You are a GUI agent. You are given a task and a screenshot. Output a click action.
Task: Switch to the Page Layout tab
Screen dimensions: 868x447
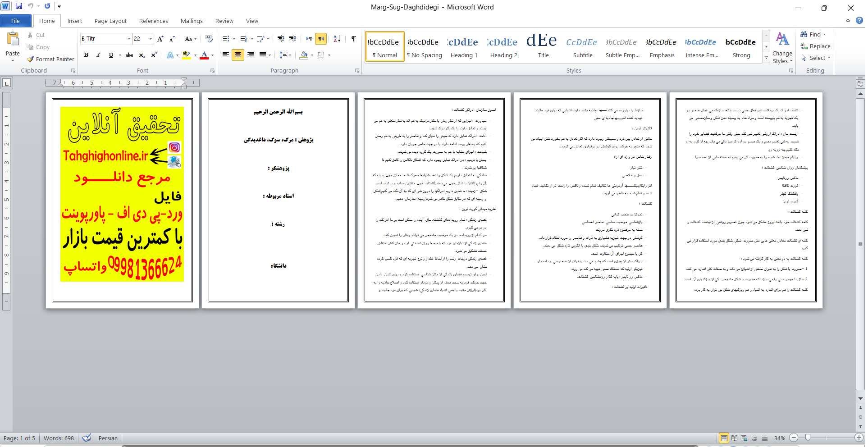coord(110,21)
